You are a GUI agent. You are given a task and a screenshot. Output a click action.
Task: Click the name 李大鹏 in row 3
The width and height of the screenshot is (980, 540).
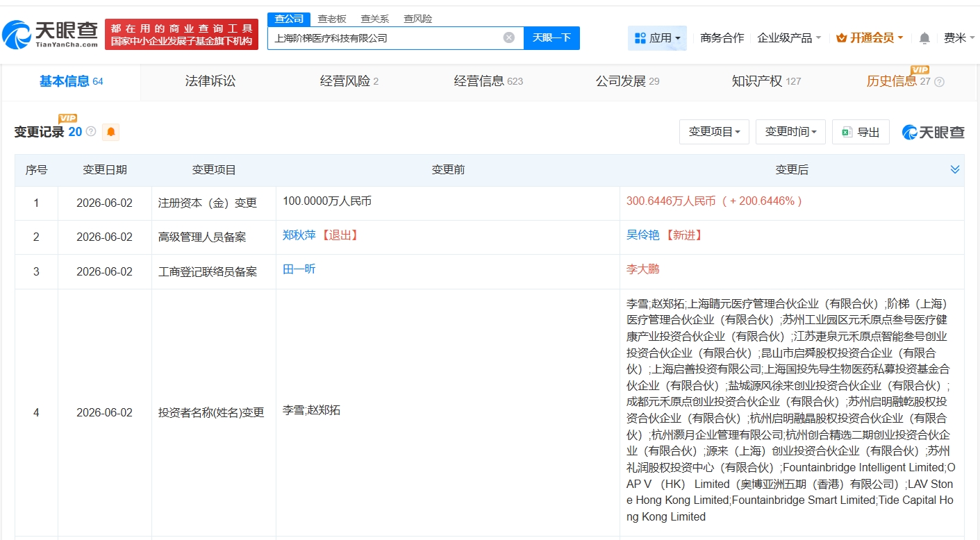coord(643,269)
